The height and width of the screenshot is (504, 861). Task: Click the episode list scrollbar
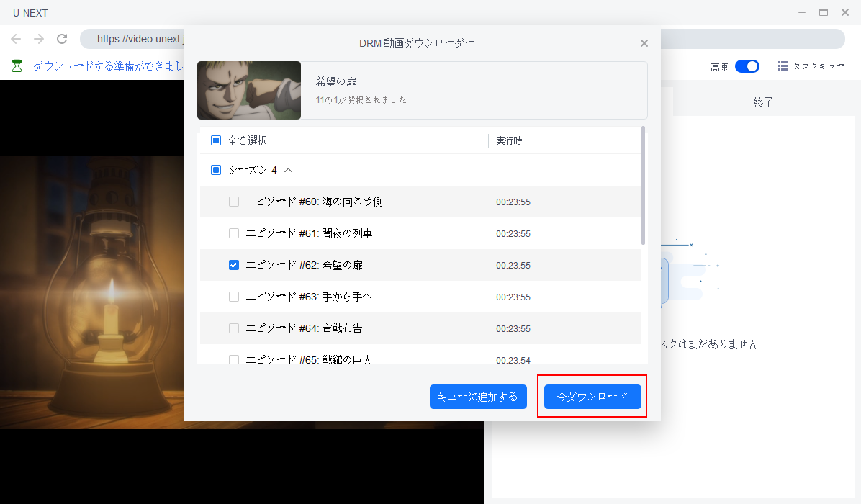tap(643, 186)
